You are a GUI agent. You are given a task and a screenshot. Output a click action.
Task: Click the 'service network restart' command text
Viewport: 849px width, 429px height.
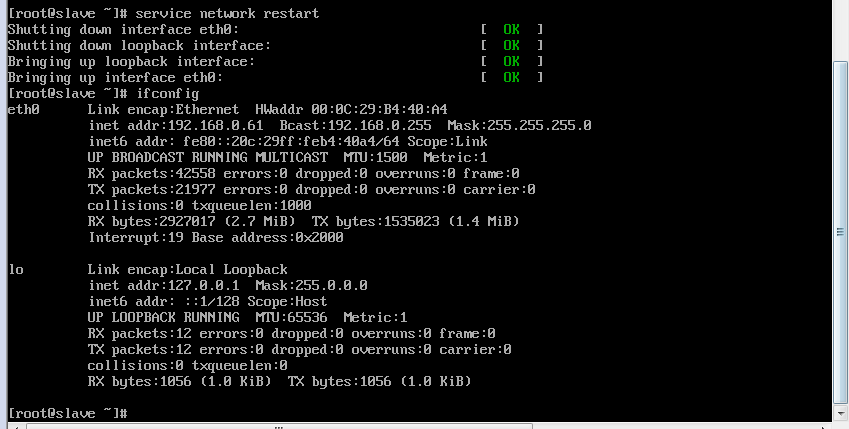[x=227, y=13]
